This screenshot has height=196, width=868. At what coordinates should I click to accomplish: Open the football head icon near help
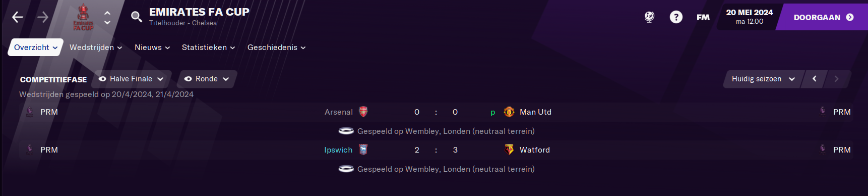tap(649, 17)
